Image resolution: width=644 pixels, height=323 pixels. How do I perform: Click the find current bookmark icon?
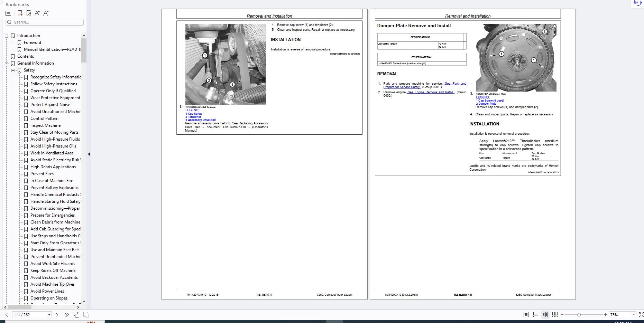[x=29, y=13]
